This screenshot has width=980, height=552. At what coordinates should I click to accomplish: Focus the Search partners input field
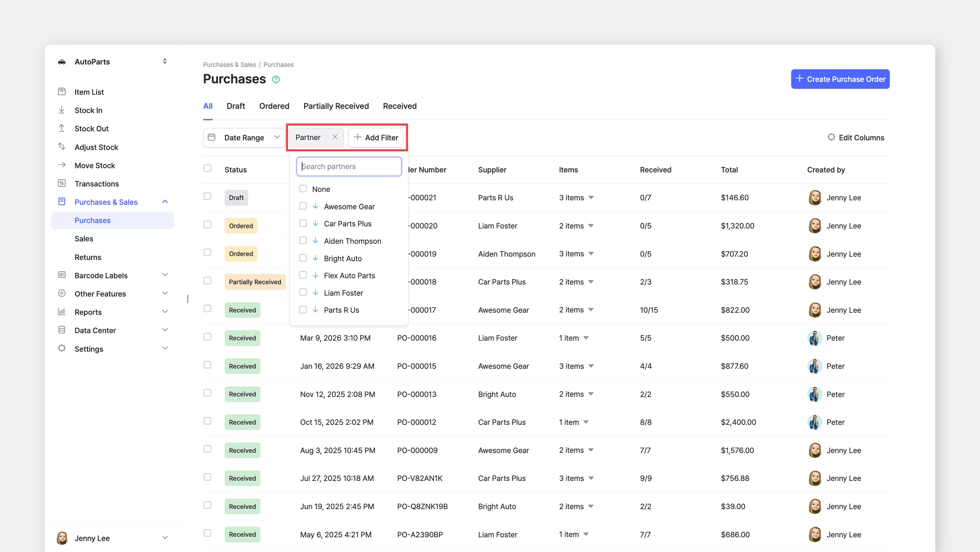point(349,166)
